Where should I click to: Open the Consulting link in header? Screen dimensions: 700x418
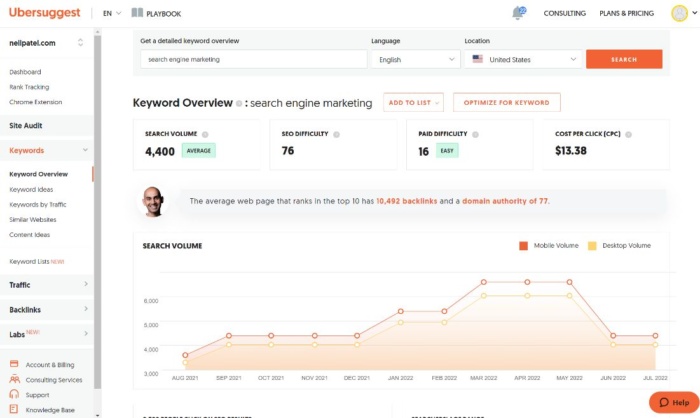[565, 13]
